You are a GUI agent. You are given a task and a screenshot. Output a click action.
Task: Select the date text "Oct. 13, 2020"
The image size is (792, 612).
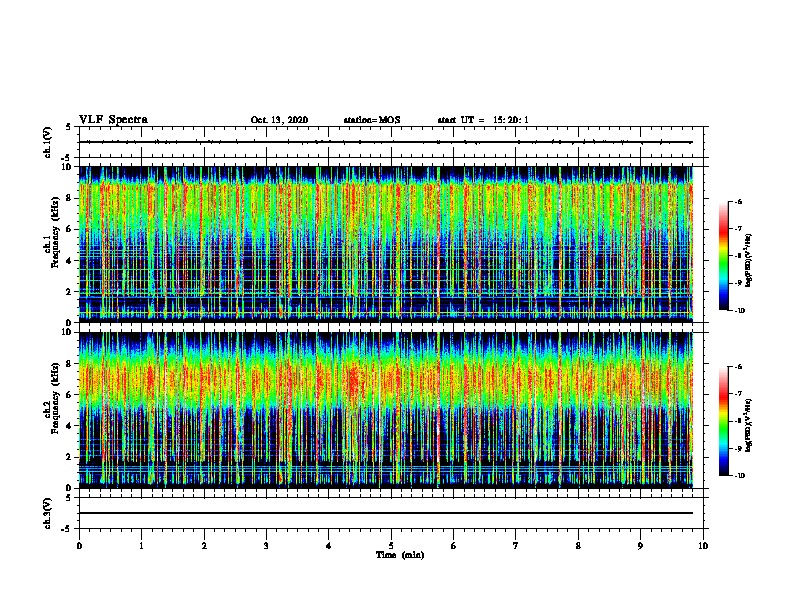coord(279,120)
